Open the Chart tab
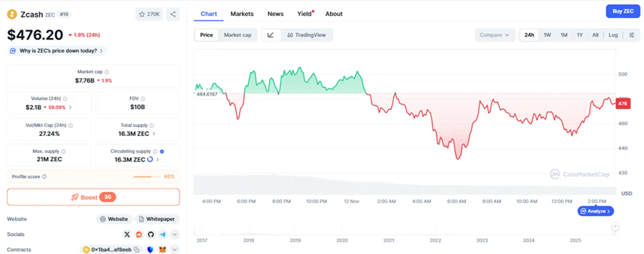 (x=209, y=14)
